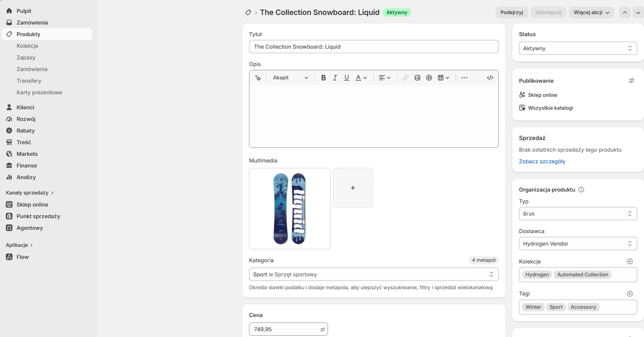The height and width of the screenshot is (337, 644).
Task: Click the 4 metapól badge
Action: [484, 260]
